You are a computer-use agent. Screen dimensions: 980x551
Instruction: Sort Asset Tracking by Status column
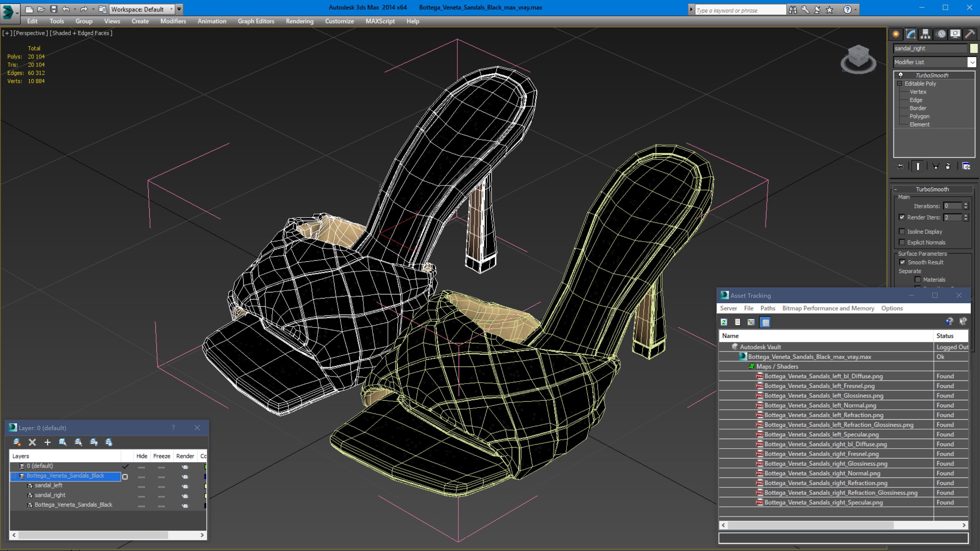[x=950, y=336]
